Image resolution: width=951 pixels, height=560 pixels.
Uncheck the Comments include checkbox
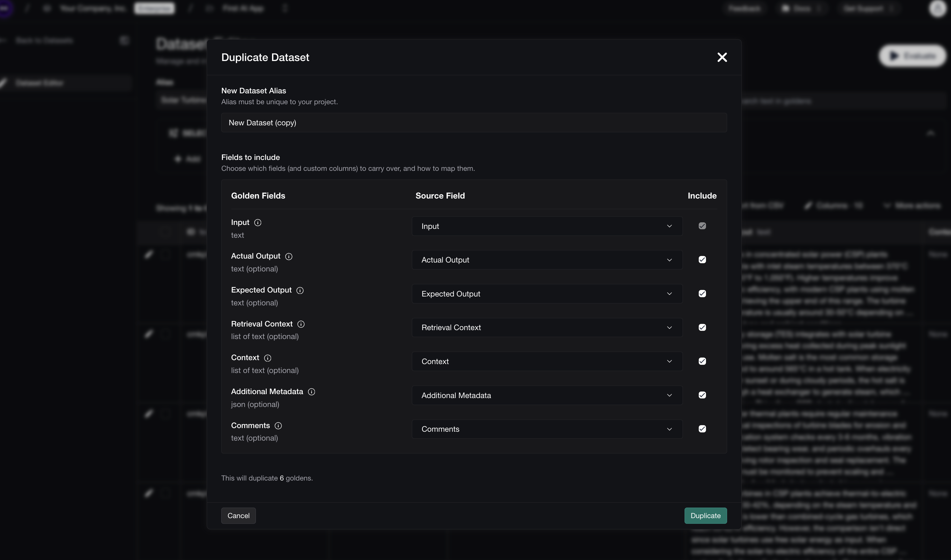(x=702, y=429)
